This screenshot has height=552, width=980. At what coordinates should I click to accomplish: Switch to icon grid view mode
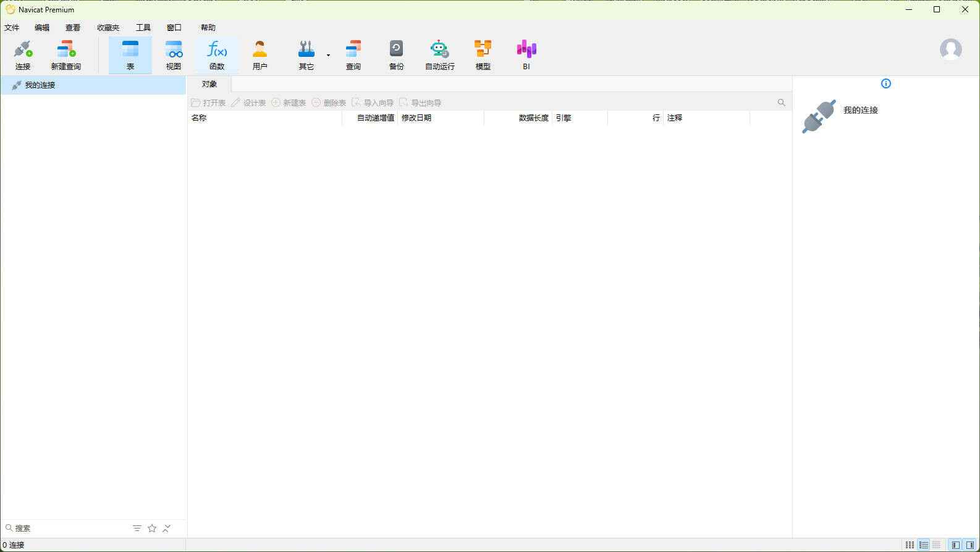click(910, 545)
